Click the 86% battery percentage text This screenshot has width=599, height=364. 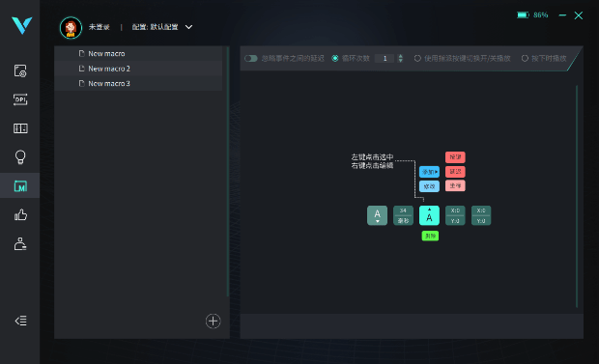[541, 14]
